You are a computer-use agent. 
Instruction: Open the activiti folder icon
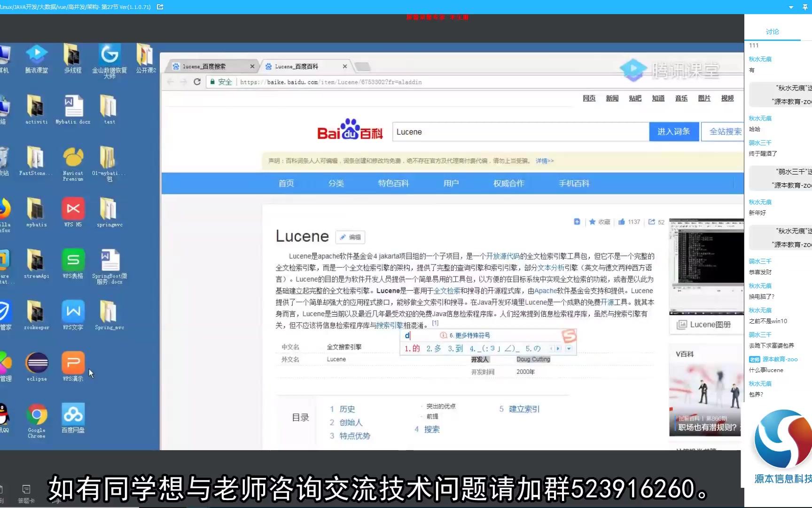point(37,110)
